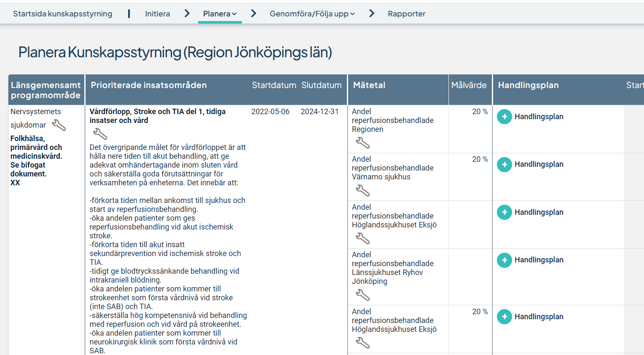Click the Folkhälsa, primärvård och medicinskvård note
This screenshot has width=644, height=355.
pyautogui.click(x=36, y=160)
